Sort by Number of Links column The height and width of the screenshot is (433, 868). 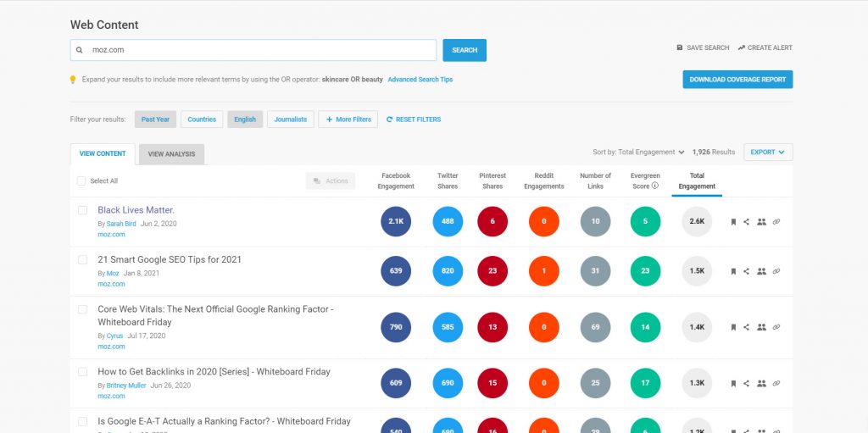pyautogui.click(x=596, y=181)
